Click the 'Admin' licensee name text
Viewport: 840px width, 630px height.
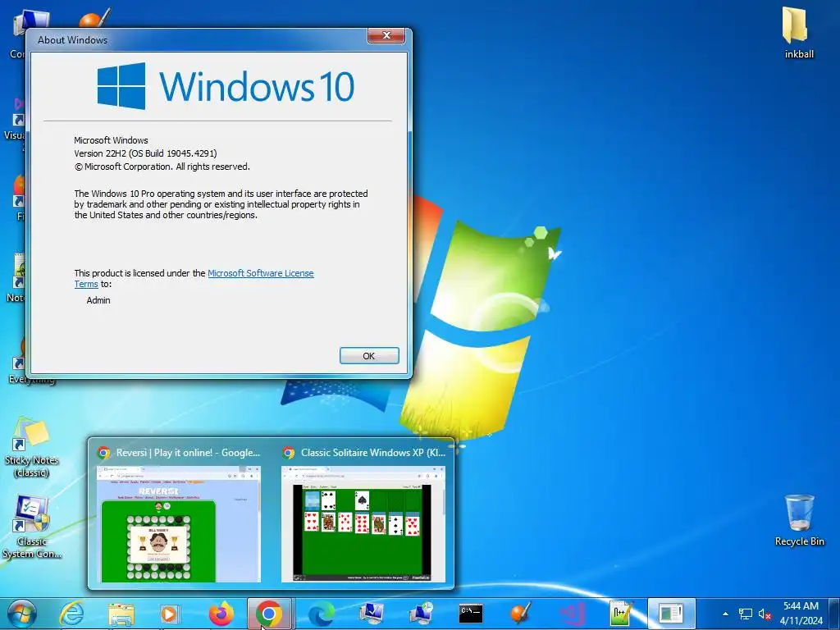(x=98, y=300)
